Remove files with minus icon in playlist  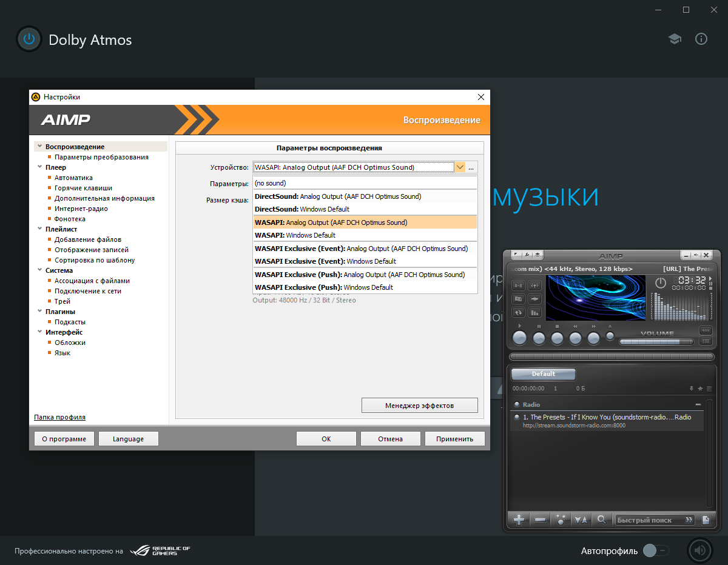[540, 520]
